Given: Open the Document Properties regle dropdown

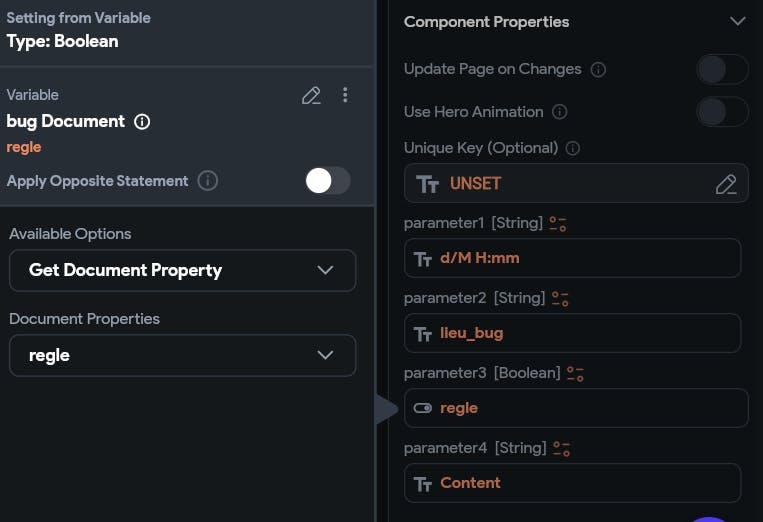Looking at the screenshot, I should click(x=182, y=355).
